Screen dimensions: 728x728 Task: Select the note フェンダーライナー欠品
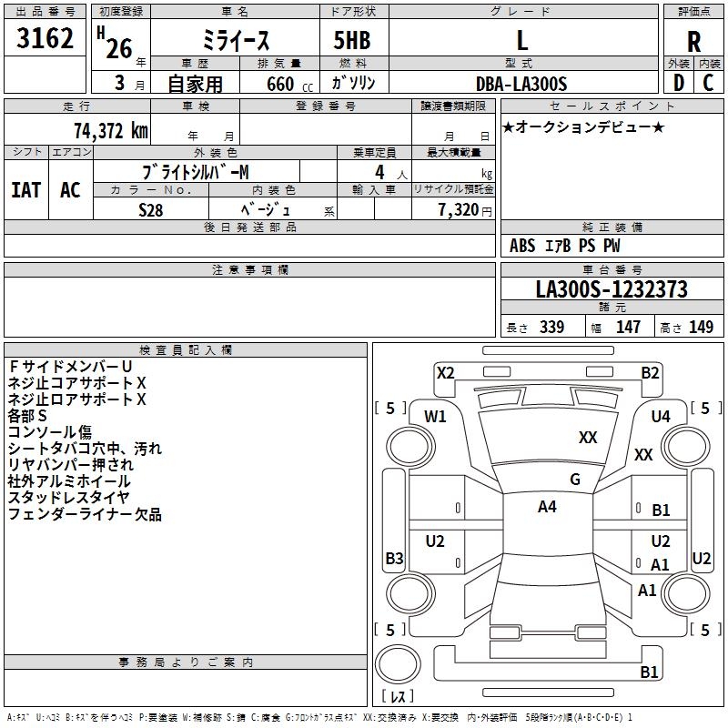click(85, 514)
